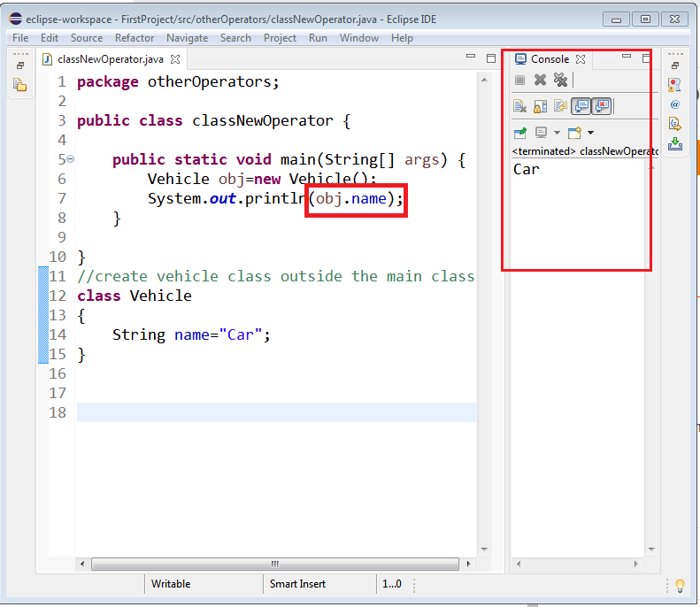This screenshot has width=700, height=607.
Task: Close the classNewOperator.java editor tab
Action: pos(175,59)
